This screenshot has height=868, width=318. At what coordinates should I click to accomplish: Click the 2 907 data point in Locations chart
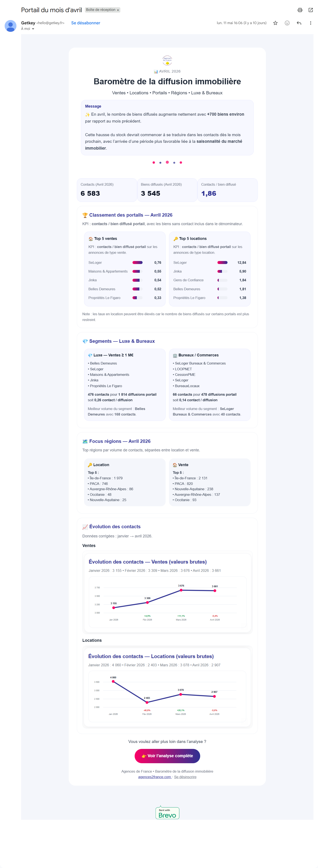point(214,696)
